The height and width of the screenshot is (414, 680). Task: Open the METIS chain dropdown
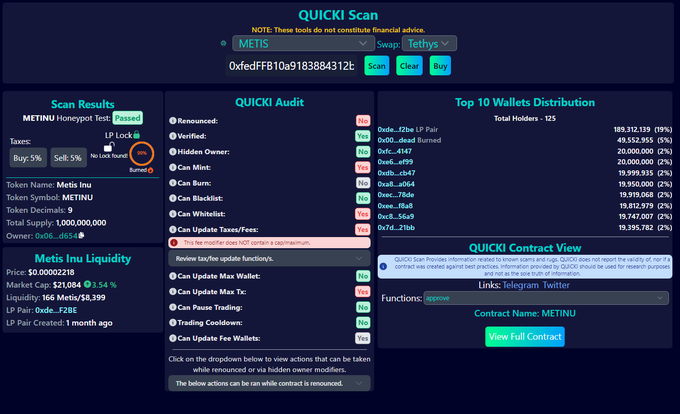(x=303, y=43)
